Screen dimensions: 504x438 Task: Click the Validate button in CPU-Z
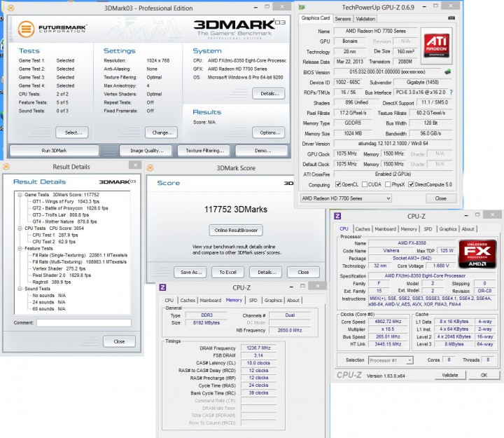point(450,375)
